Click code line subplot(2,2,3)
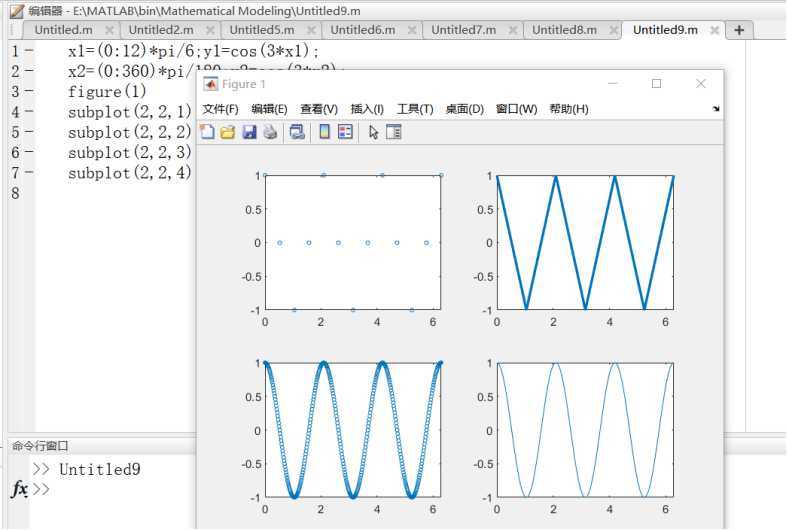Image resolution: width=787 pixels, height=530 pixels. tap(129, 152)
